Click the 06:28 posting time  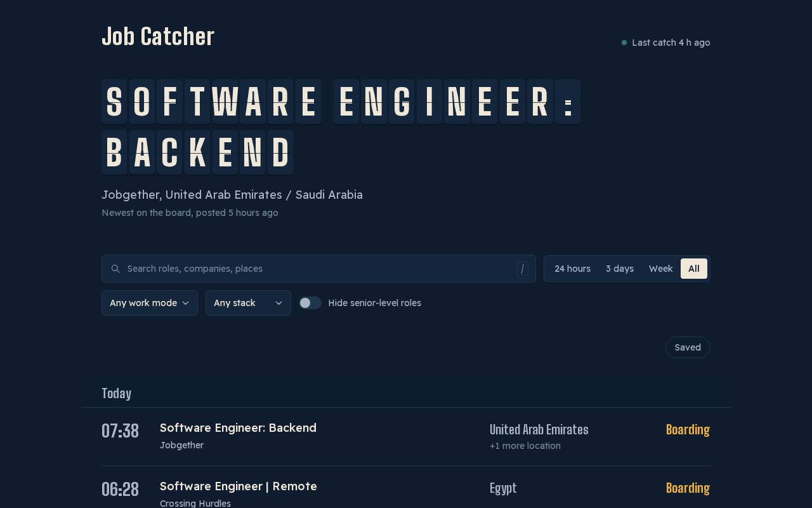(x=120, y=490)
